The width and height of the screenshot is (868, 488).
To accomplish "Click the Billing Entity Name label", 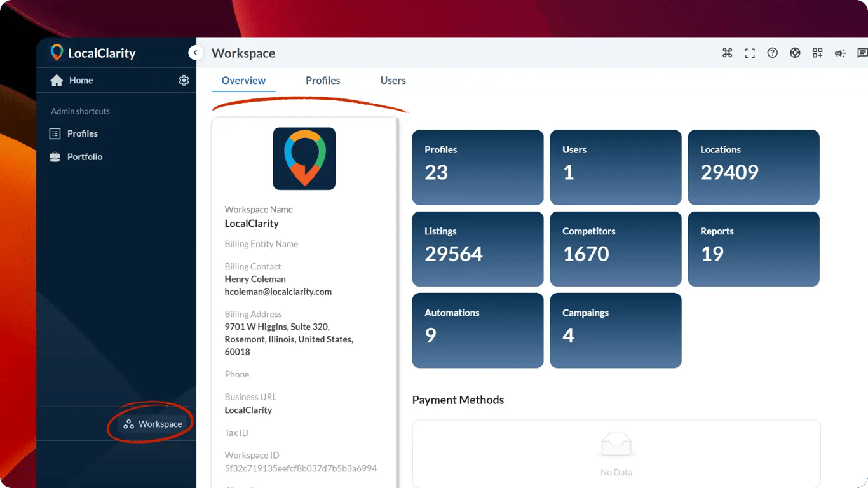I will [x=261, y=244].
